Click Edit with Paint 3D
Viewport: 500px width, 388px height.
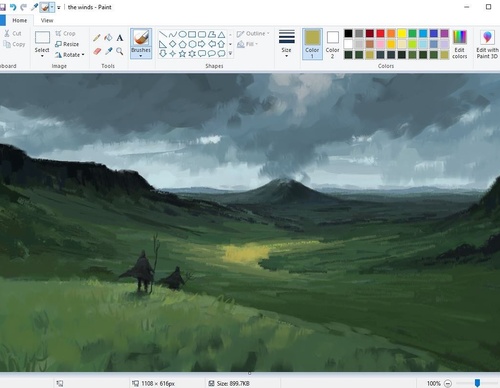click(487, 44)
